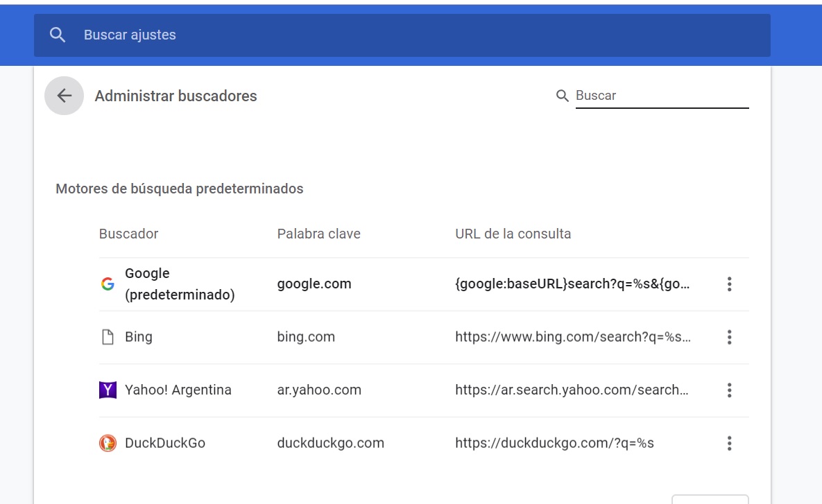
Task: Select the Bing search engine name
Action: click(x=139, y=337)
